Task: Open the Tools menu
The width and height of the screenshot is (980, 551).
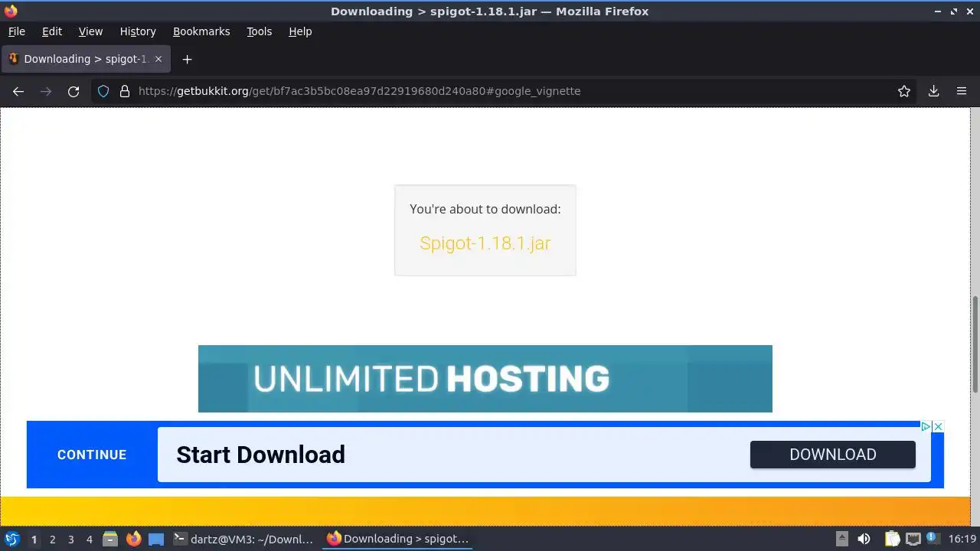Action: (259, 31)
